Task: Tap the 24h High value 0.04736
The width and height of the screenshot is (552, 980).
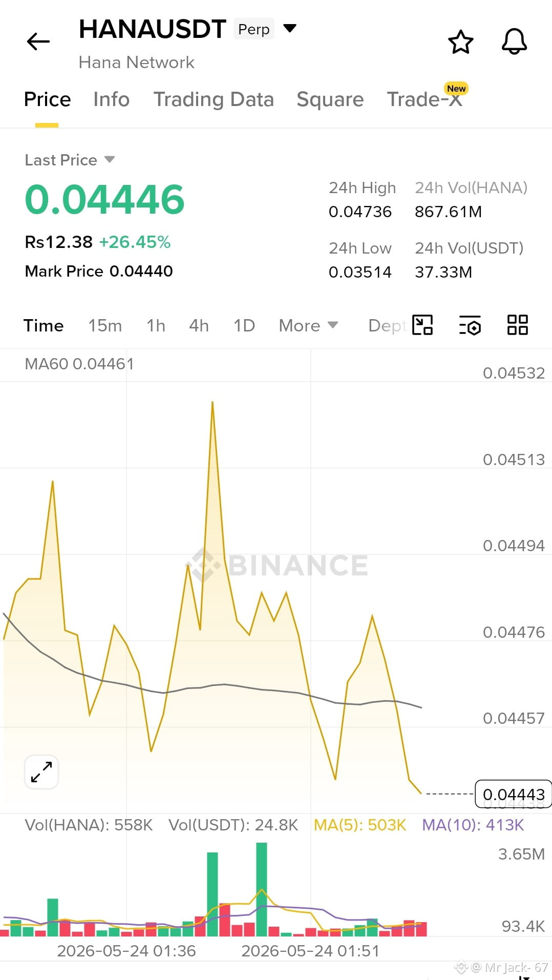Action: coord(360,212)
